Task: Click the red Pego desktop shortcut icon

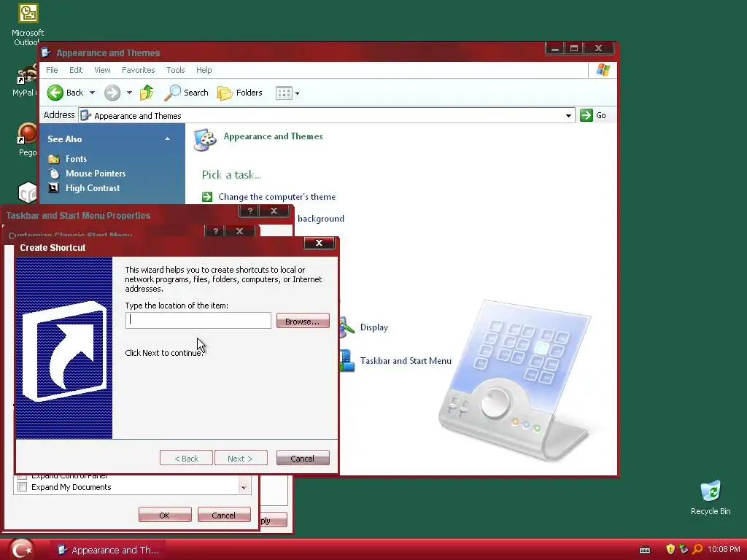Action: coord(27,134)
